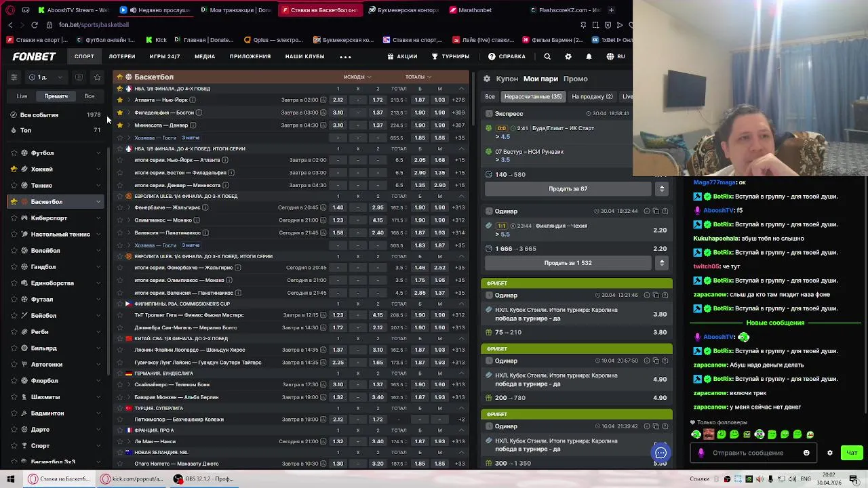Open info icon for Филадельфия — Бостон
Screen dimensions: 868x488
[199, 113]
